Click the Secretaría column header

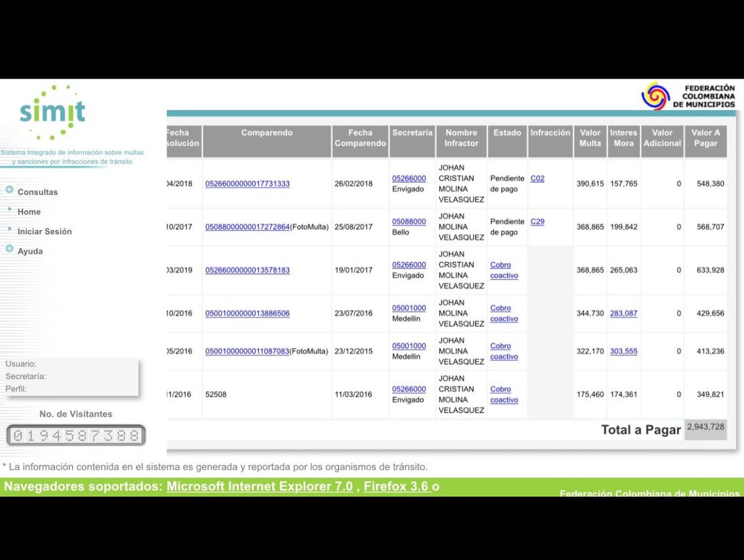tap(412, 142)
